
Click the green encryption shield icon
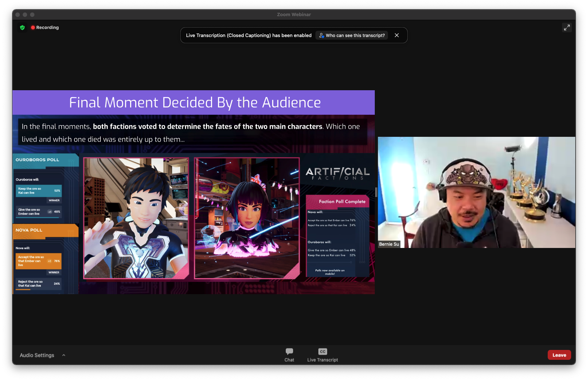click(22, 28)
